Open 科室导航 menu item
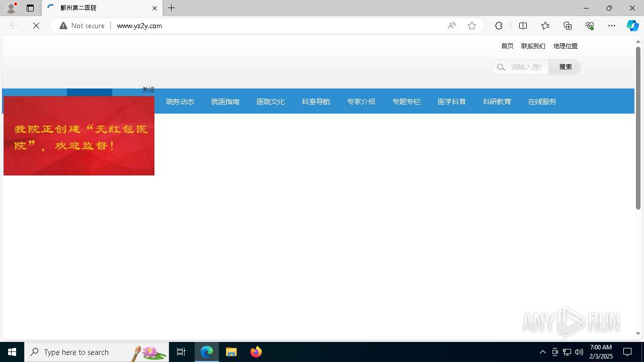Viewport: 644px width, 362px height. click(x=316, y=102)
